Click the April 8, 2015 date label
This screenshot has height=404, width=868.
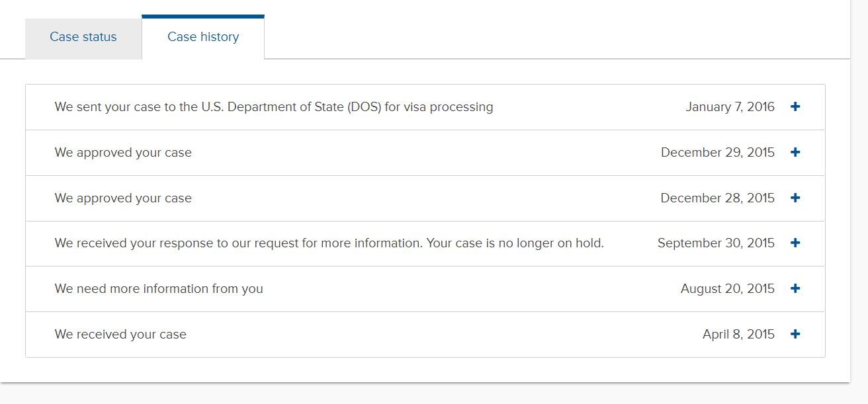pyautogui.click(x=738, y=334)
